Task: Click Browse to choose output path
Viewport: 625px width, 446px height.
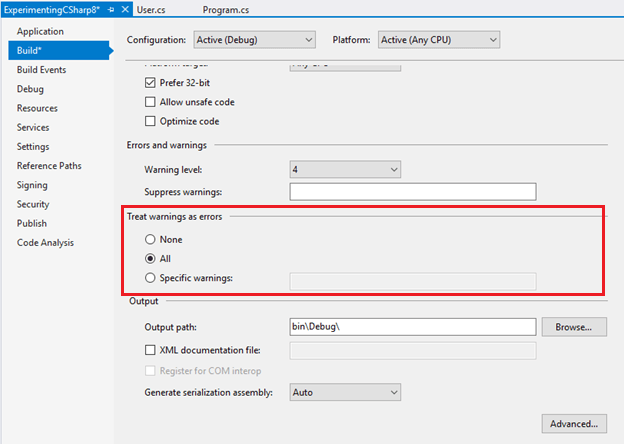Action: (x=574, y=326)
